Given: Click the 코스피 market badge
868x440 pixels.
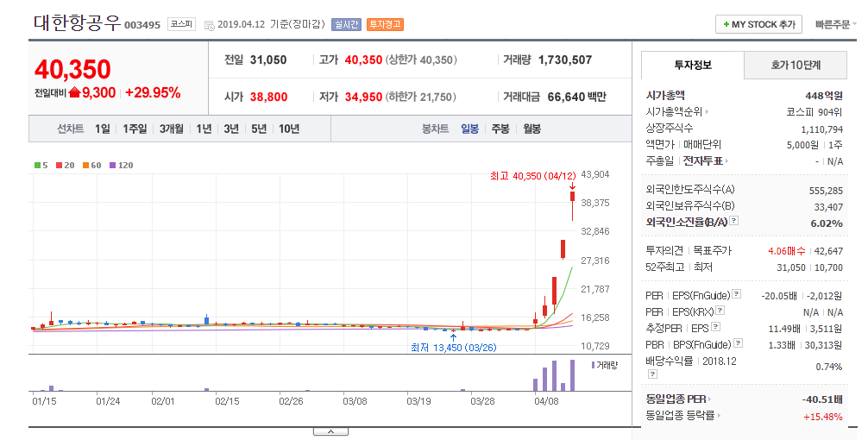Looking at the screenshot, I should [x=181, y=24].
